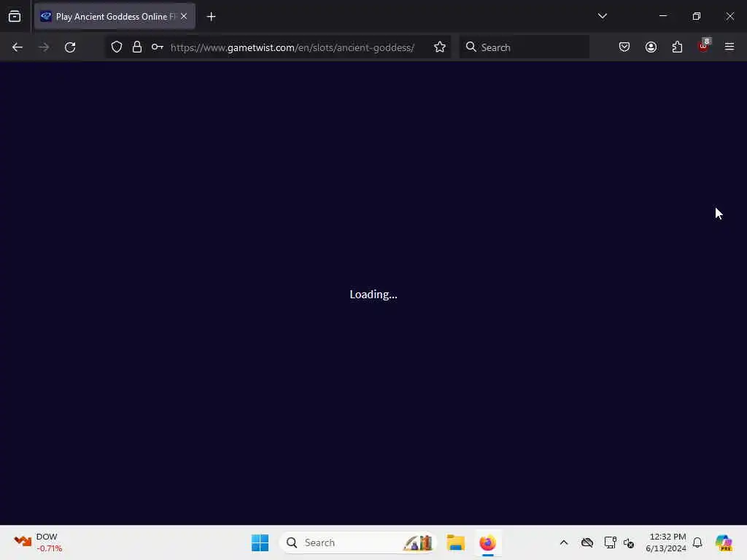The height and width of the screenshot is (560, 747).
Task: Click the gametwist.com URL address field
Action: [293, 47]
